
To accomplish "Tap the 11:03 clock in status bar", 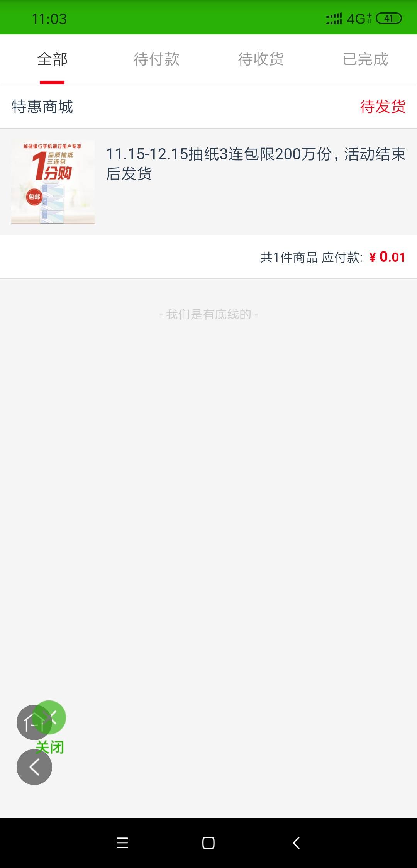I will (x=49, y=19).
